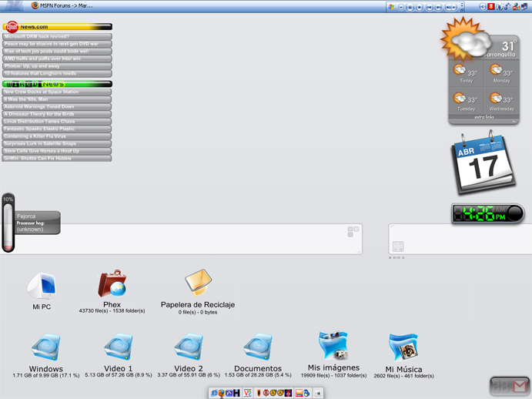This screenshot has width=532, height=399.
Task: Open 'Stem Cells Give Horses a Hoof Up'
Action: 57,151
